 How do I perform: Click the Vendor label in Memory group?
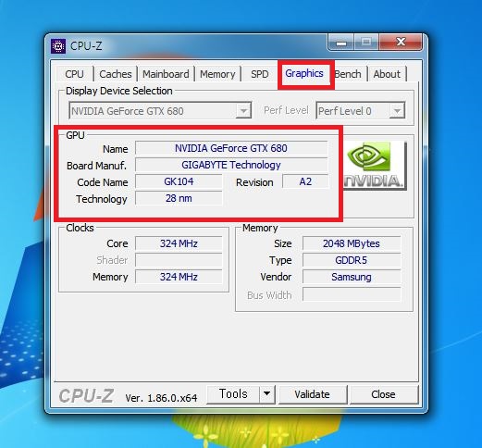pos(276,277)
